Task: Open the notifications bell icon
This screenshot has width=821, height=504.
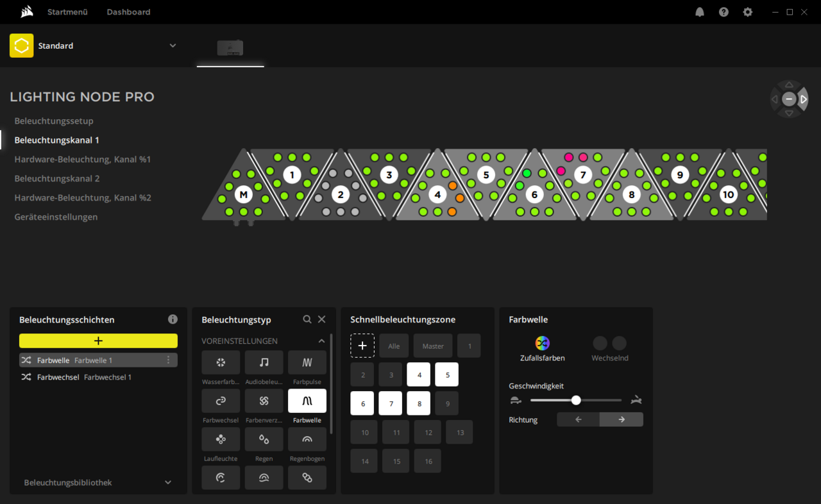Action: tap(700, 12)
